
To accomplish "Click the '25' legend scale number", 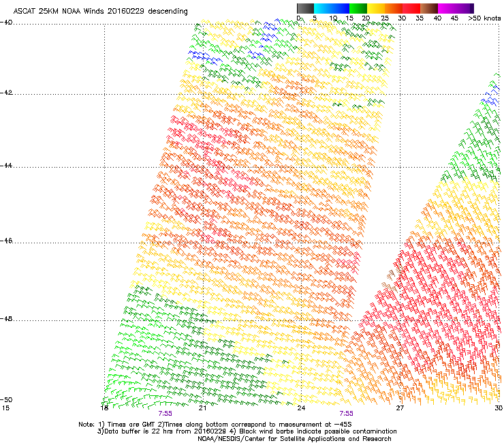I will [385, 18].
